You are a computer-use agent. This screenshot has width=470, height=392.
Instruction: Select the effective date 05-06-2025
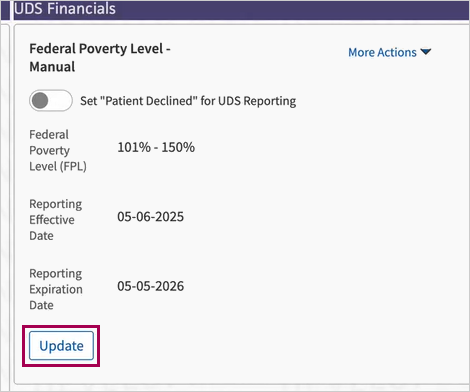pos(150,217)
